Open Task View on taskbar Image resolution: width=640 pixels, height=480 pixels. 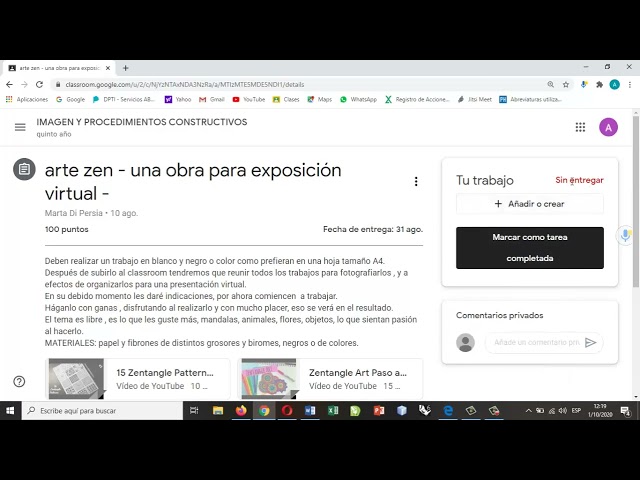[x=194, y=411]
